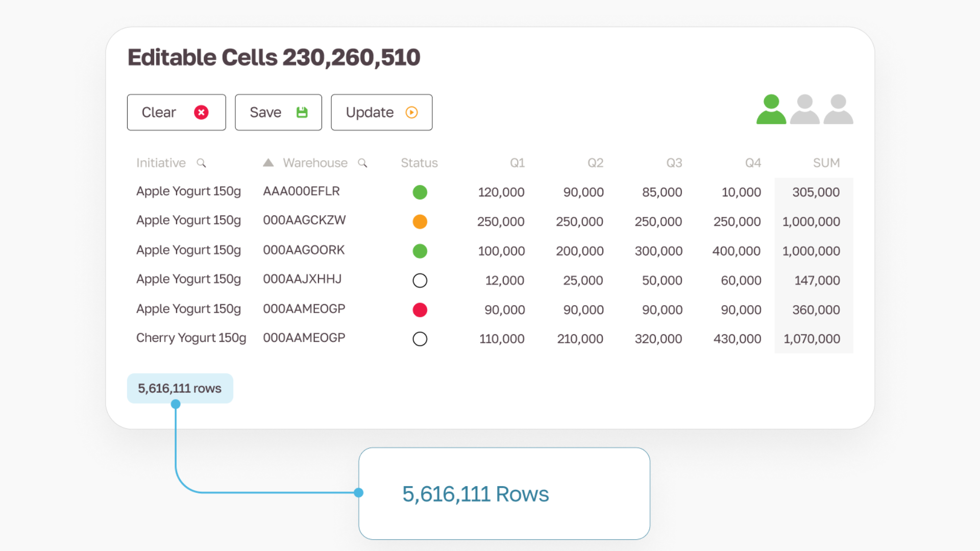The height and width of the screenshot is (551, 980).
Task: Open the Warehouse column search magnifier
Action: click(362, 163)
